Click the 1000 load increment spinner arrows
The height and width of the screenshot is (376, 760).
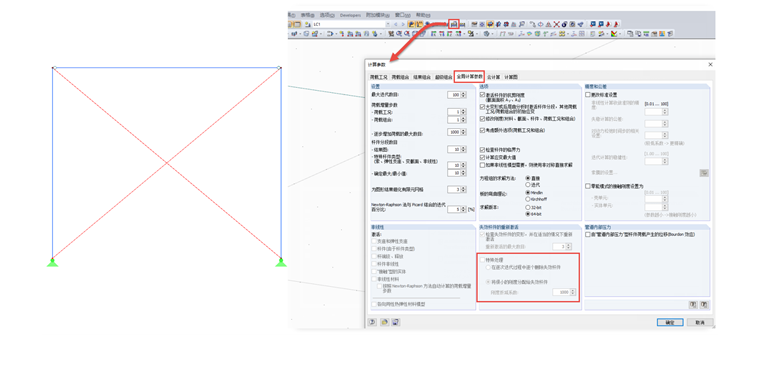pos(463,132)
